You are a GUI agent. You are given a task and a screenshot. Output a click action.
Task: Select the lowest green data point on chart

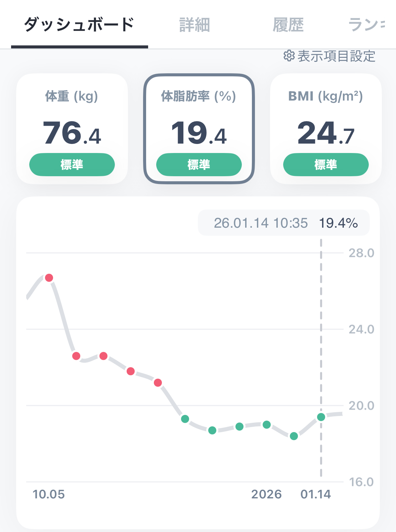[x=294, y=436]
